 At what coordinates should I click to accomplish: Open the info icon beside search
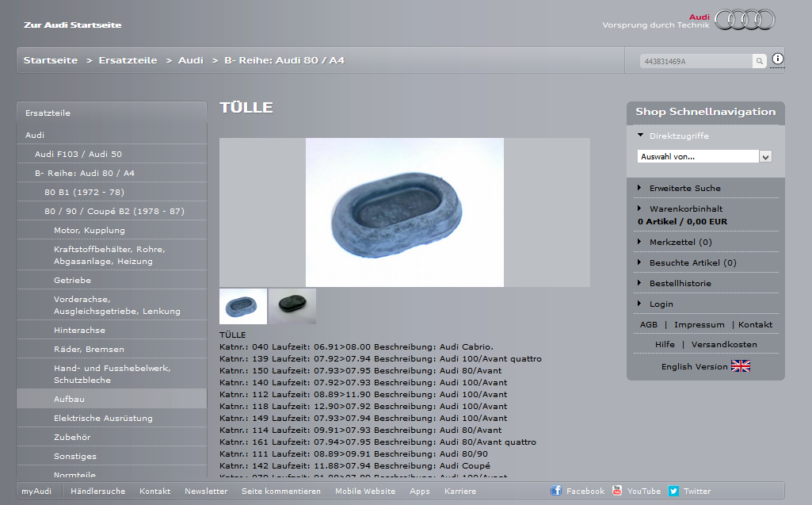[x=777, y=59]
